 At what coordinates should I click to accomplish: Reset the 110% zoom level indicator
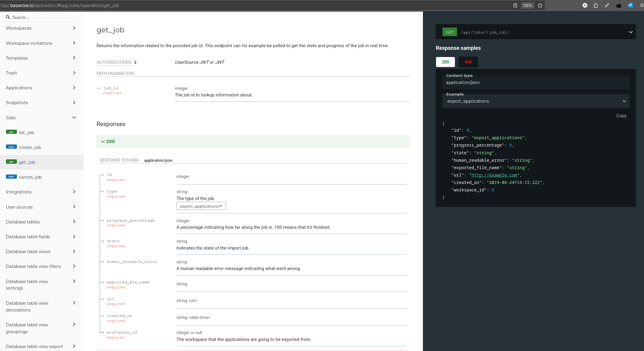(x=527, y=5)
